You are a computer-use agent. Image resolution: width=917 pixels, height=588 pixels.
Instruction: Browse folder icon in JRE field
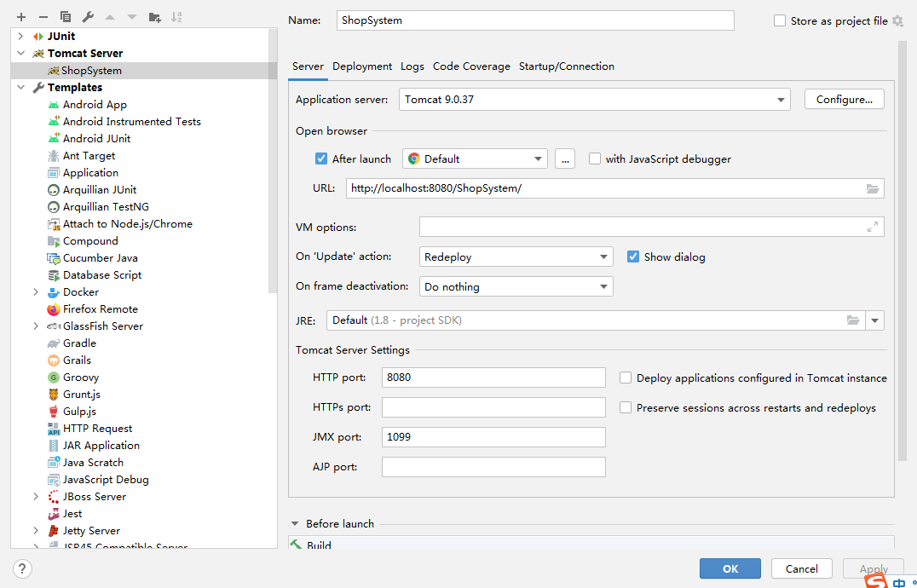pos(853,320)
